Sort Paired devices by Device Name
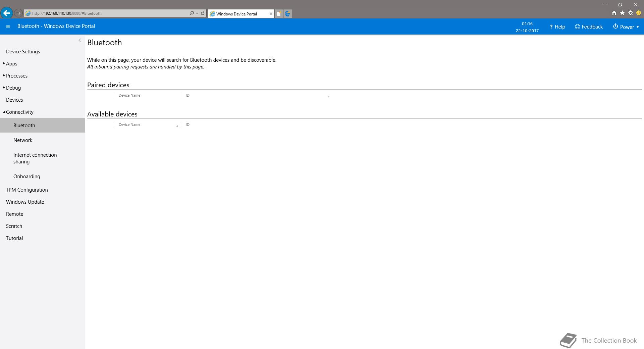Image resolution: width=644 pixels, height=349 pixels. point(147,96)
